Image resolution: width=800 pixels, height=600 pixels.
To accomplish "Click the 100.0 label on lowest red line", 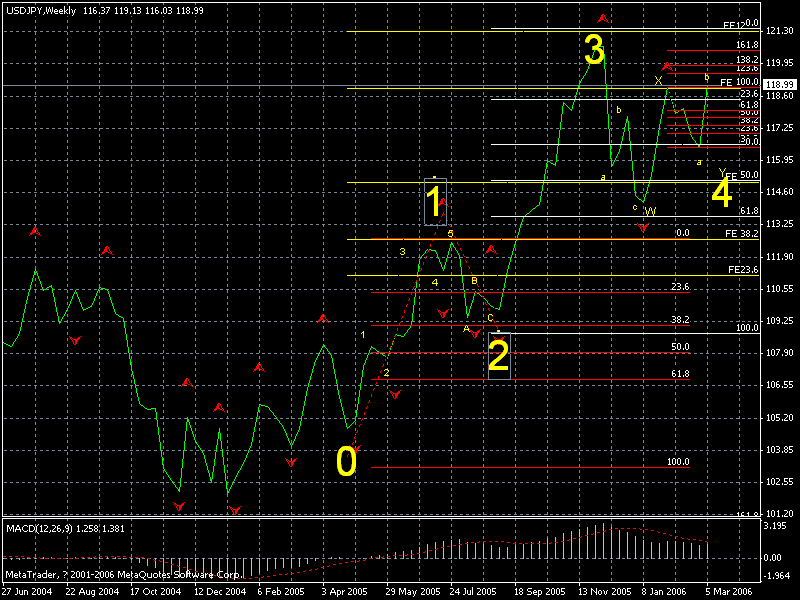I will pos(678,462).
